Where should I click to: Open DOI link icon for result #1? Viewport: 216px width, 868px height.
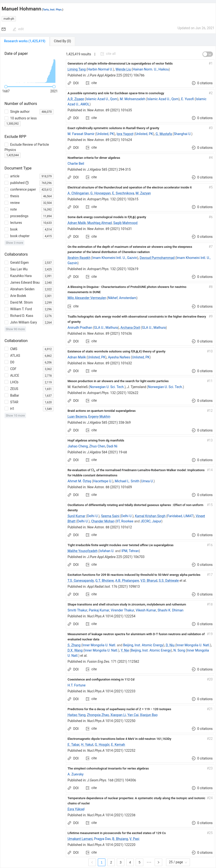click(69, 83)
